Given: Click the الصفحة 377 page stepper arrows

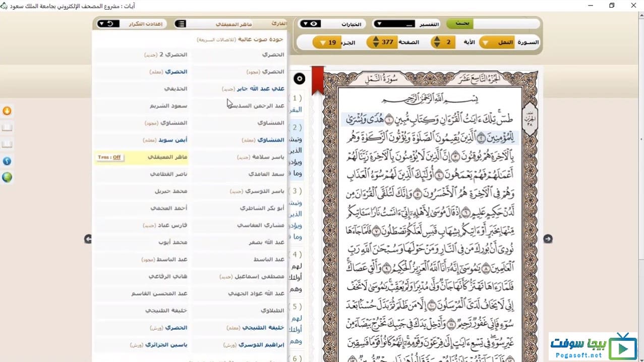Looking at the screenshot, I should [x=375, y=42].
